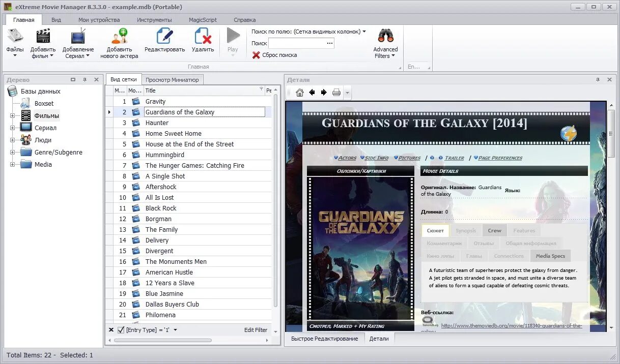Open the Поиск по полю dropdown

tap(364, 32)
